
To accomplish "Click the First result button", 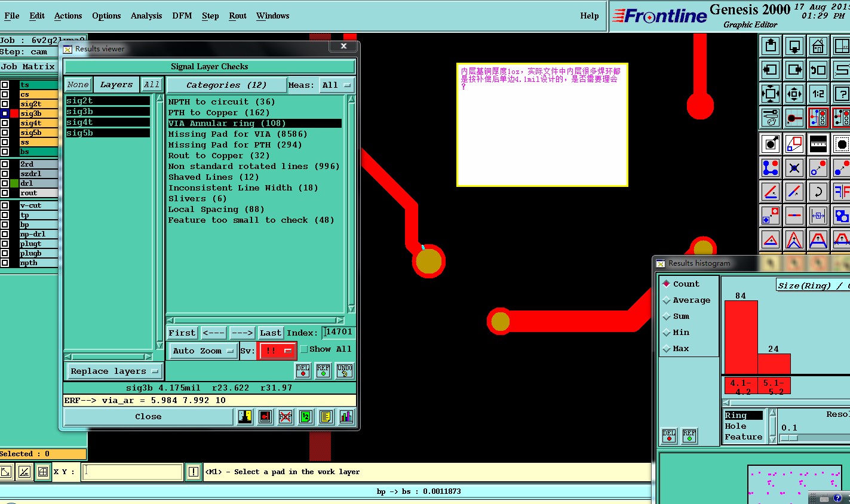I will pos(182,333).
